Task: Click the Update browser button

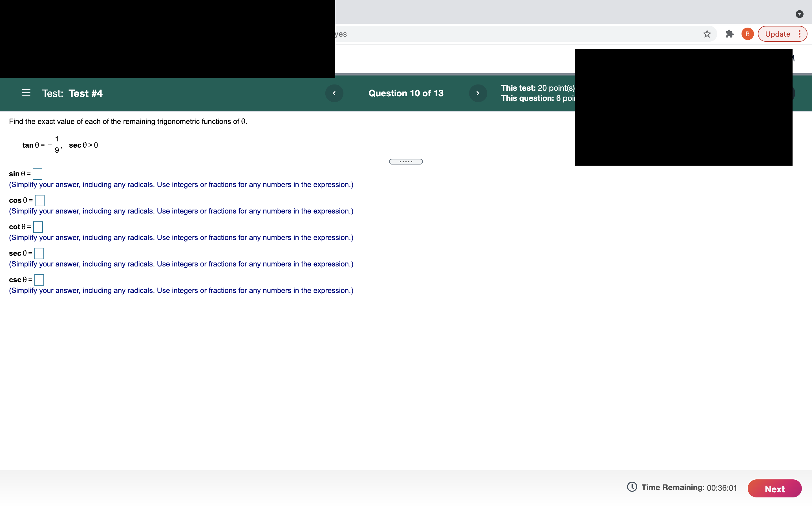Action: 777,34
